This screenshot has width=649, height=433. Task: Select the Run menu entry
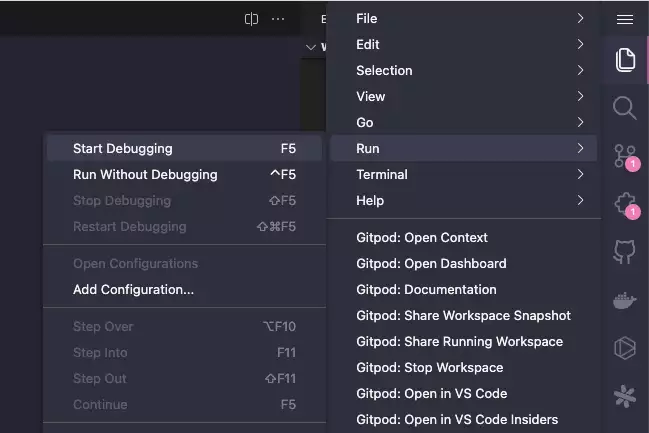[x=464, y=148]
